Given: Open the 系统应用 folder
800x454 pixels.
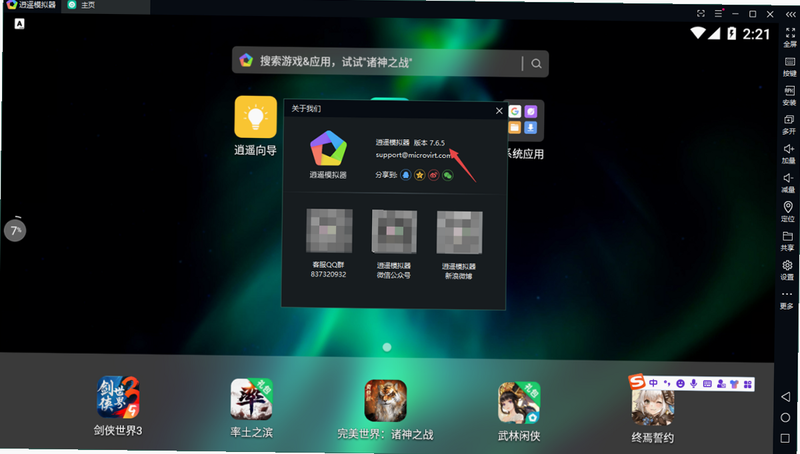Looking at the screenshot, I should (x=524, y=120).
